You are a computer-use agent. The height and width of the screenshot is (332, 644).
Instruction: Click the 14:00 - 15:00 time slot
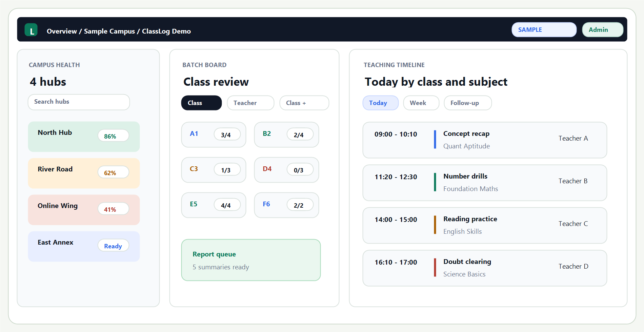click(396, 220)
